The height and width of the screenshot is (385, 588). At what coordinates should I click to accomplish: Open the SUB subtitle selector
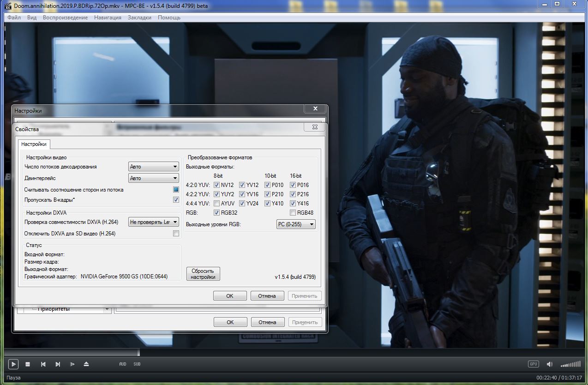click(x=137, y=364)
